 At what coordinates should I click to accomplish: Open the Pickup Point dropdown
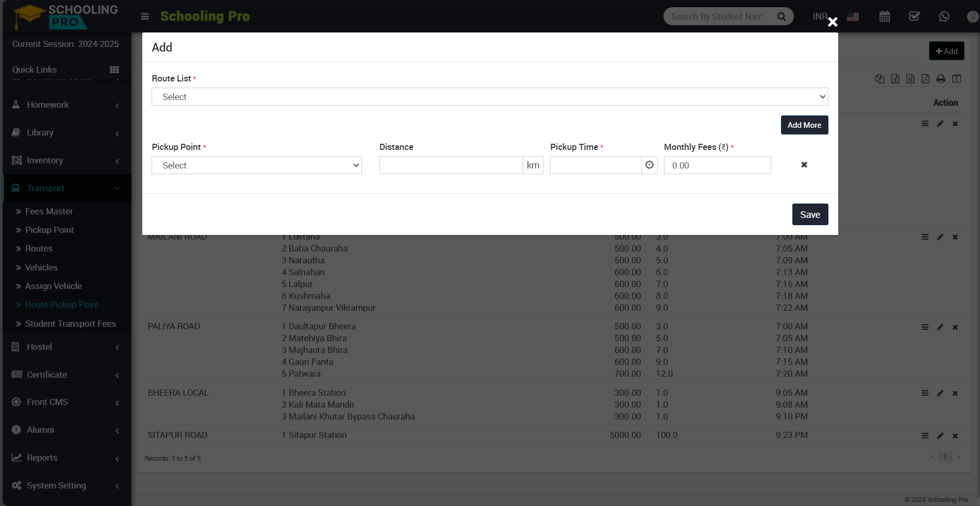pyautogui.click(x=257, y=165)
